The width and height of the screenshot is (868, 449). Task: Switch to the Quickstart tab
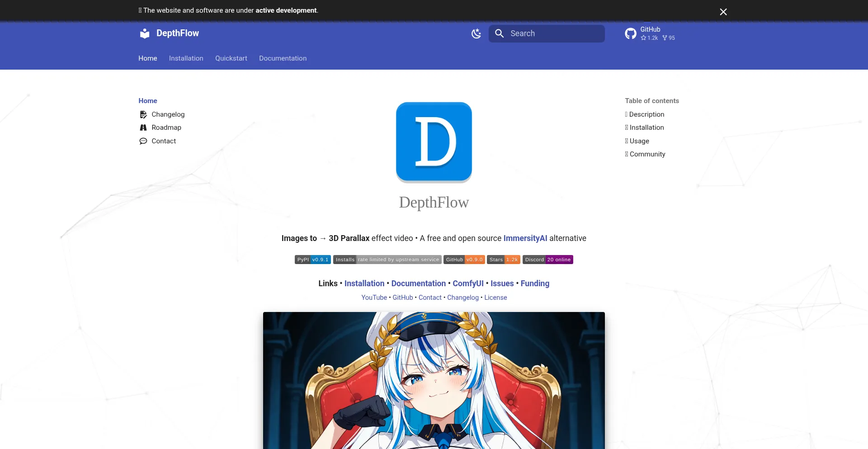[x=231, y=58]
